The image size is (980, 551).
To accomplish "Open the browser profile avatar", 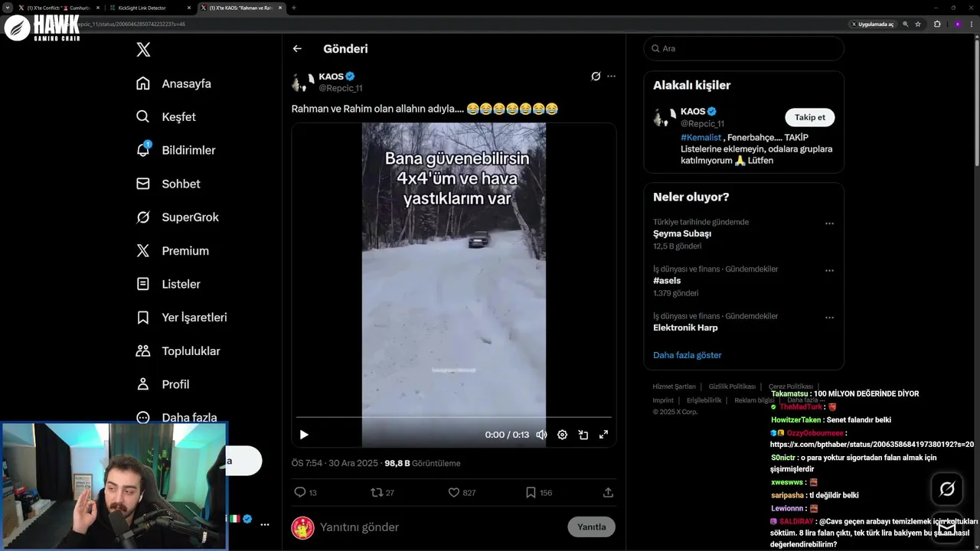I will pos(957,24).
